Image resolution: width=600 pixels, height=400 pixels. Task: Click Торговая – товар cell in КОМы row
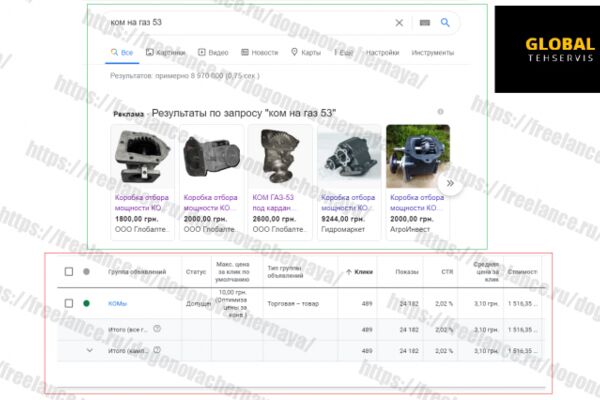tap(293, 304)
